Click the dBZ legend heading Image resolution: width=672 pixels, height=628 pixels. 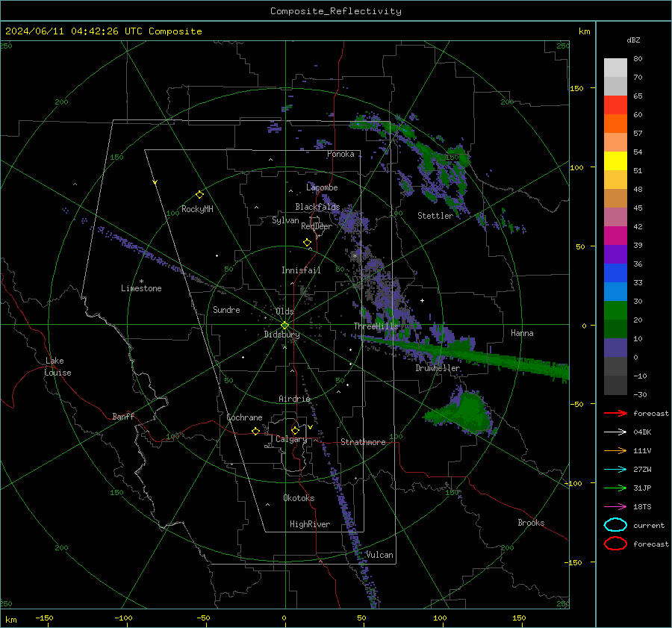pyautogui.click(x=633, y=40)
